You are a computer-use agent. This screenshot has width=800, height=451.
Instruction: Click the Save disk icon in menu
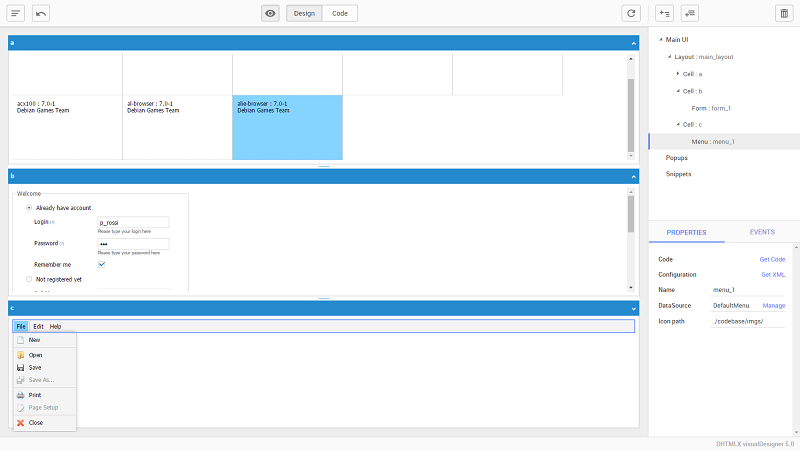pyautogui.click(x=21, y=367)
